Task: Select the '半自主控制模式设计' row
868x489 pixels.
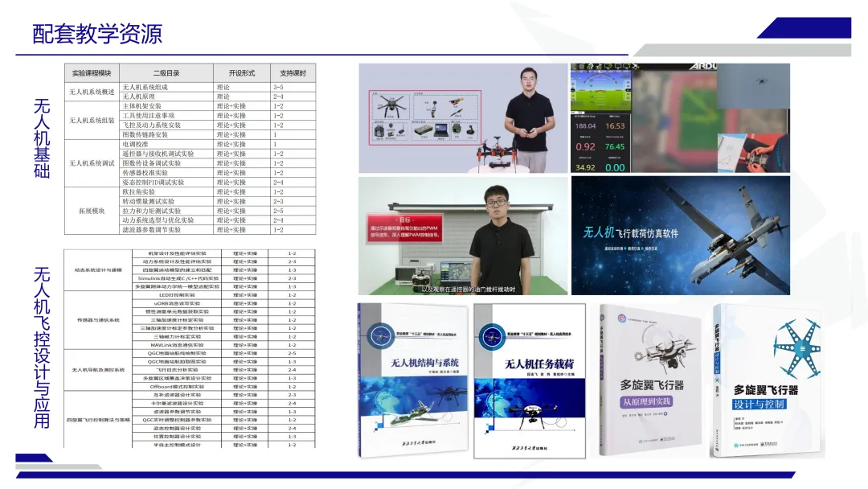Action: 190,445
